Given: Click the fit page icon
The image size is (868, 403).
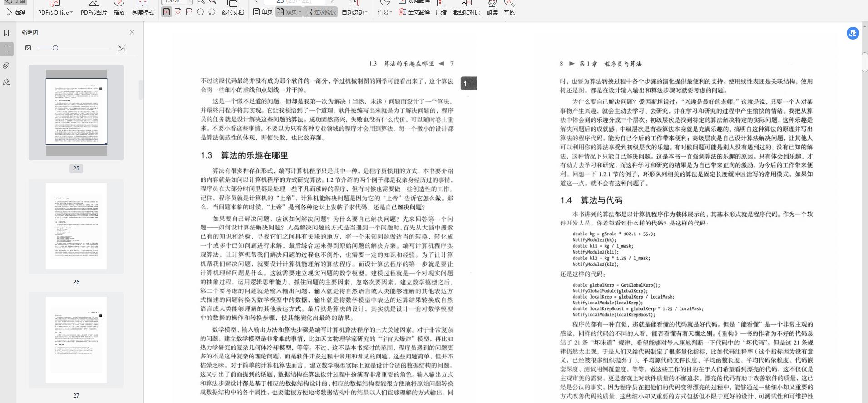Looking at the screenshot, I should [x=178, y=12].
